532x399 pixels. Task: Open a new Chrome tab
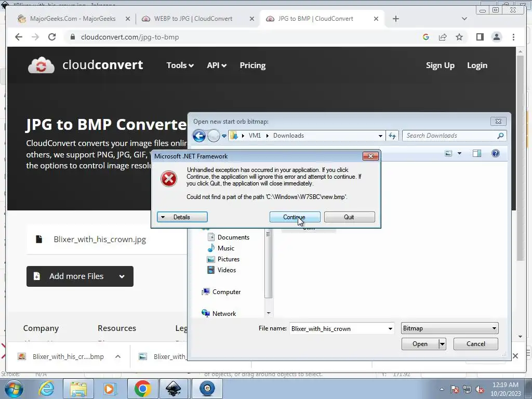395,19
